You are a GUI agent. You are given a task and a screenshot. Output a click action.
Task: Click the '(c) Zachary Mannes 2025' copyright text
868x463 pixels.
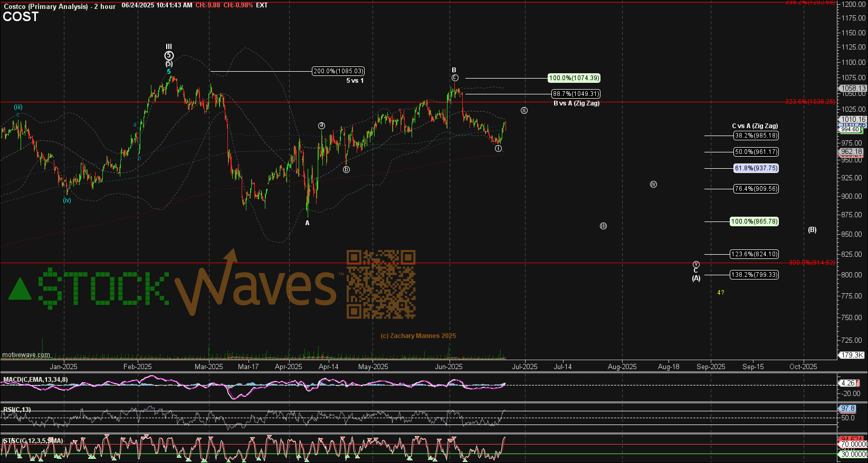[418, 336]
